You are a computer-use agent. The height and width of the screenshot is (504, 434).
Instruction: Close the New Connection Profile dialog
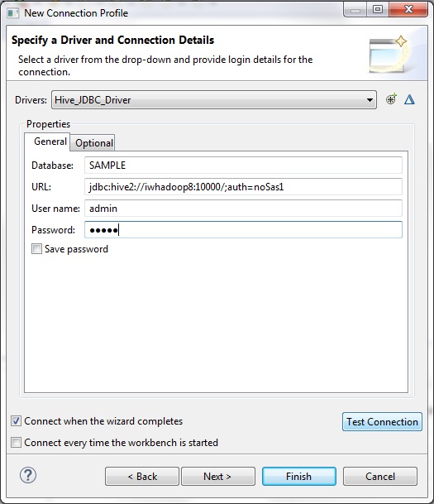(x=408, y=9)
